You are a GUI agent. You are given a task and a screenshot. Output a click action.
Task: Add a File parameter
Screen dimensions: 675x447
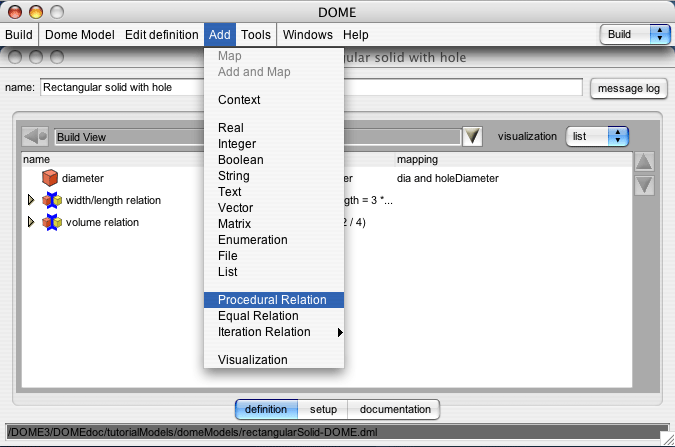tap(274, 256)
